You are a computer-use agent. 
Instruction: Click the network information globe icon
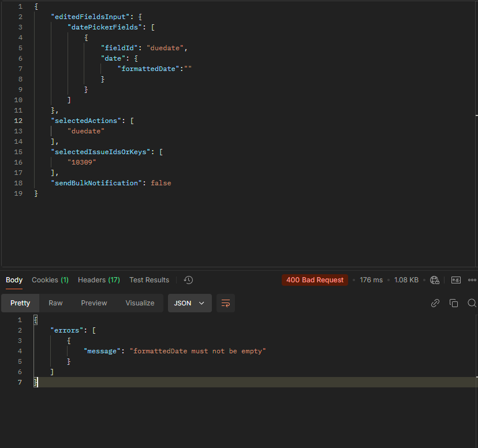pyautogui.click(x=435, y=280)
